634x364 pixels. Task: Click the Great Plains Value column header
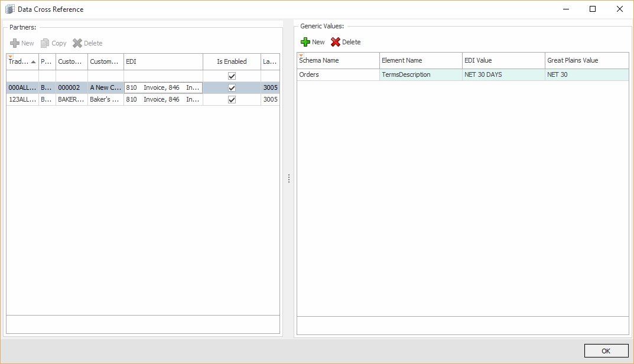point(586,60)
